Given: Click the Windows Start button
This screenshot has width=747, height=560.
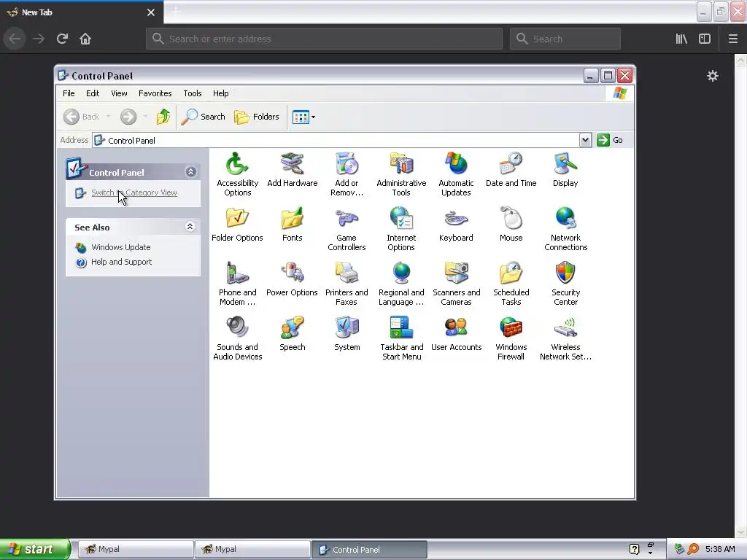Looking at the screenshot, I should pos(35,549).
